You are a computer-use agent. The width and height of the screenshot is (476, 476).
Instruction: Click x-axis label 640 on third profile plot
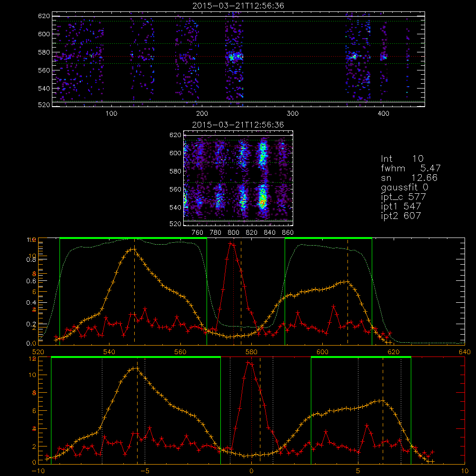[x=465, y=352]
